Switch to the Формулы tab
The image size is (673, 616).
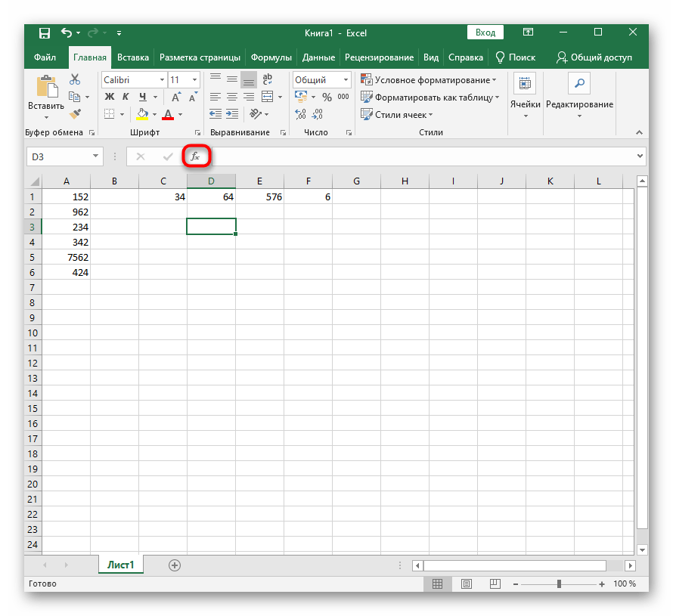point(271,57)
